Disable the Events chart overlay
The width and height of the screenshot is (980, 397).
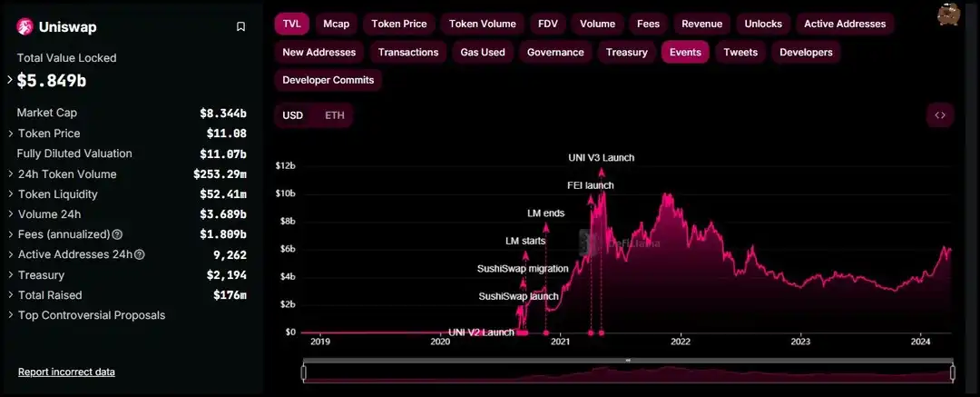[685, 52]
